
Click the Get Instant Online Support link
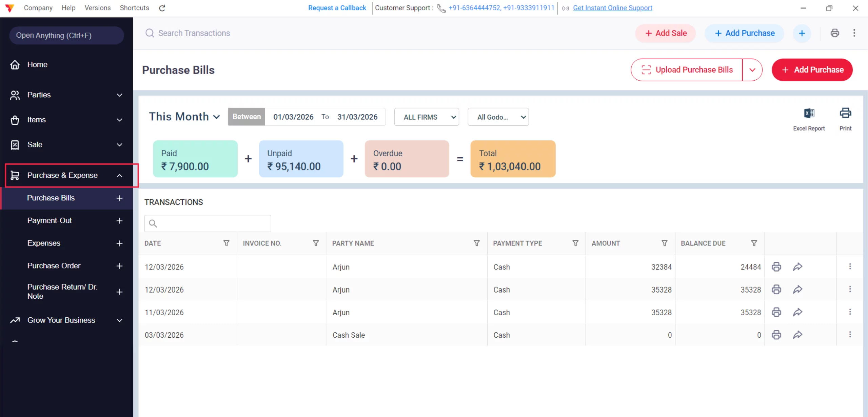click(612, 8)
